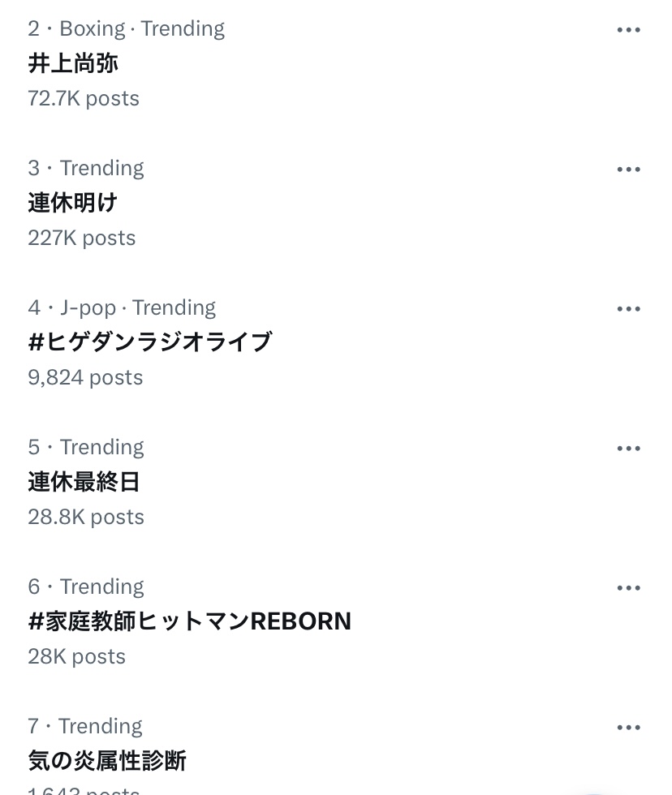Open the #ヒゲダンラジオライブ hashtag
This screenshot has height=795, width=672.
click(x=149, y=342)
